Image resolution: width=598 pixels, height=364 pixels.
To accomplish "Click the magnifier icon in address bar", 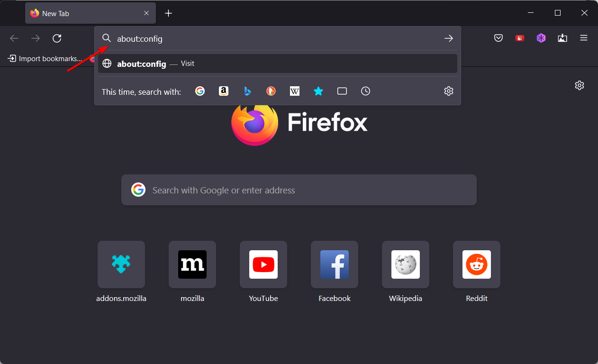I will coord(107,38).
